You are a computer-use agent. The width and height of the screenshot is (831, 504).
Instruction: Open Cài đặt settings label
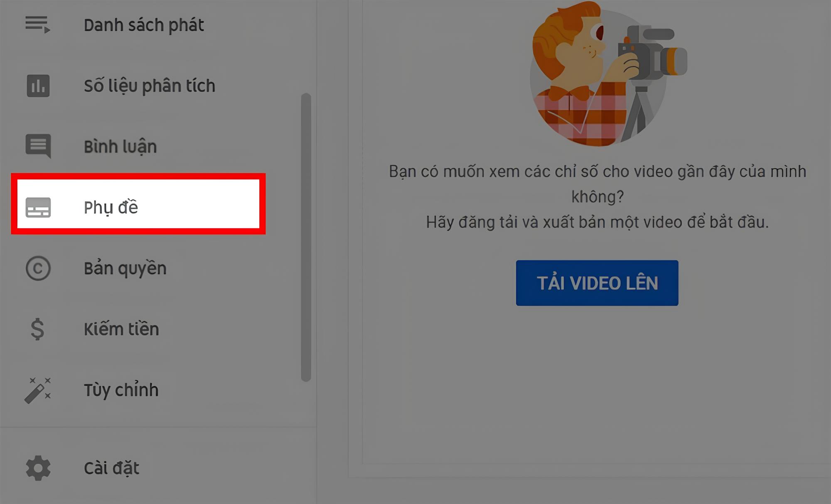tap(111, 468)
